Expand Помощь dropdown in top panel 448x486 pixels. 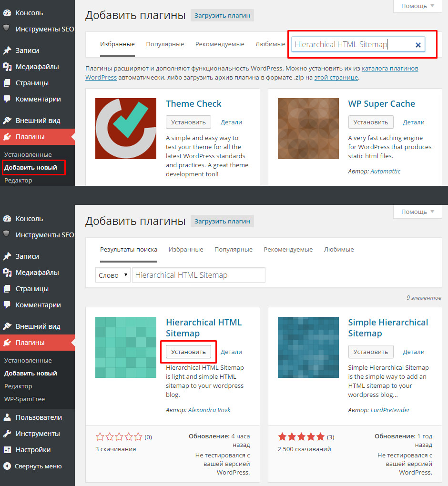(417, 6)
